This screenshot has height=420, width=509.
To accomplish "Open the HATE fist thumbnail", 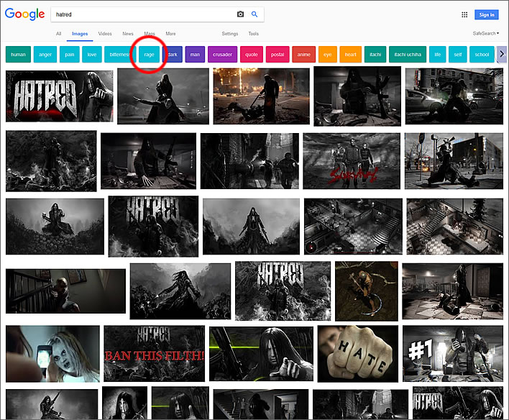I will tap(358, 354).
